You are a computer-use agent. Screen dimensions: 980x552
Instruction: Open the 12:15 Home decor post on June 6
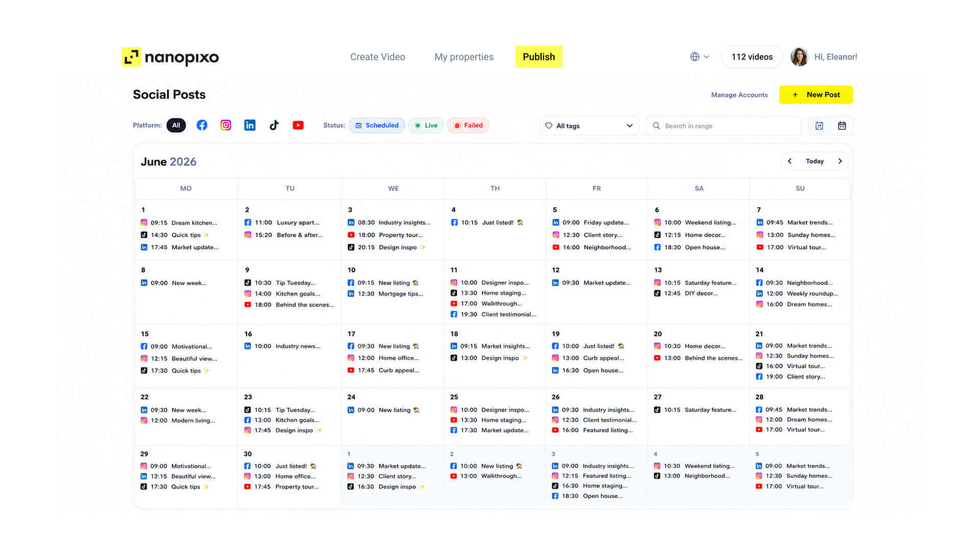[690, 235]
